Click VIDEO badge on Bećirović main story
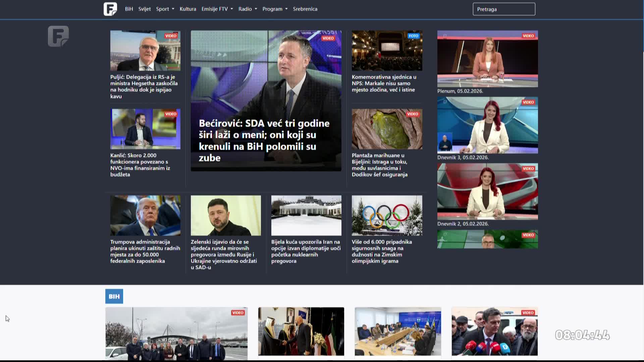 (x=328, y=38)
